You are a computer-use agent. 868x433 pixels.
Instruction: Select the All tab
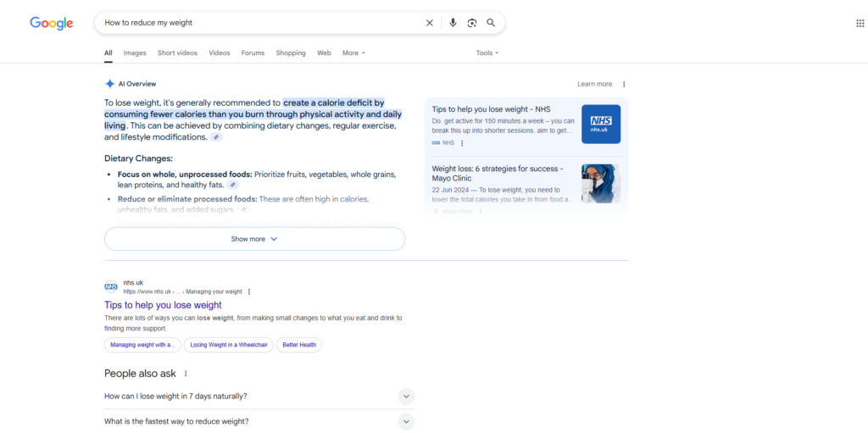coord(108,53)
